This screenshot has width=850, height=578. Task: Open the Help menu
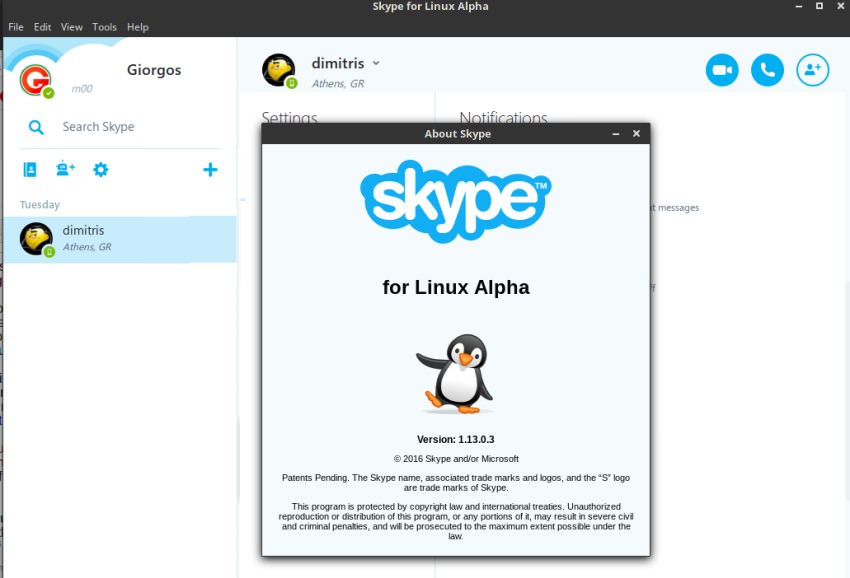tap(138, 27)
